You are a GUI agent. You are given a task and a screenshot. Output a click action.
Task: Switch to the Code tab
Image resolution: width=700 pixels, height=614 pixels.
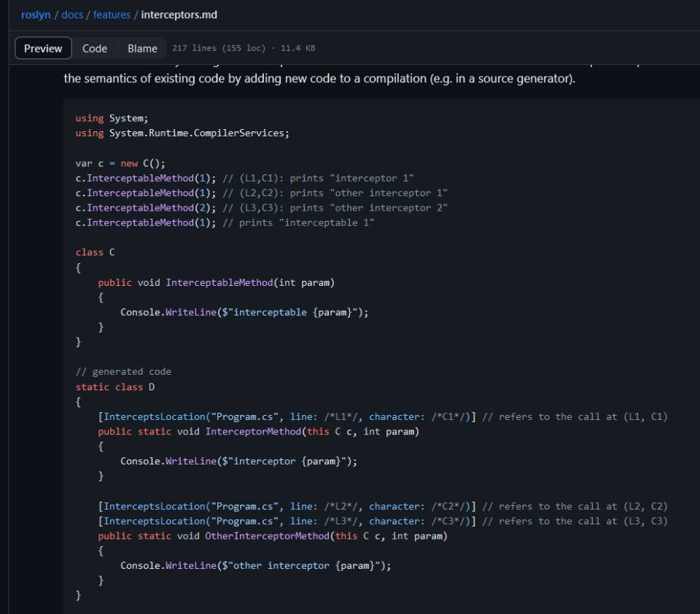coord(94,48)
